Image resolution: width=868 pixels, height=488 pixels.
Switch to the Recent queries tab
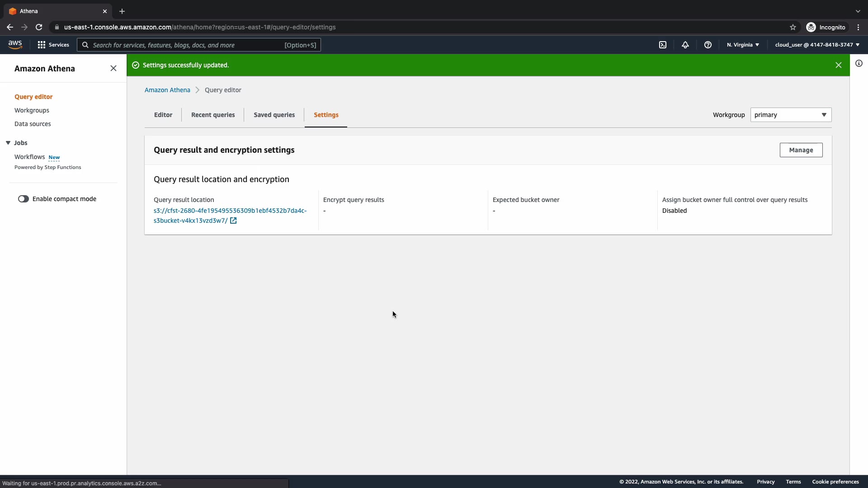[x=213, y=115]
